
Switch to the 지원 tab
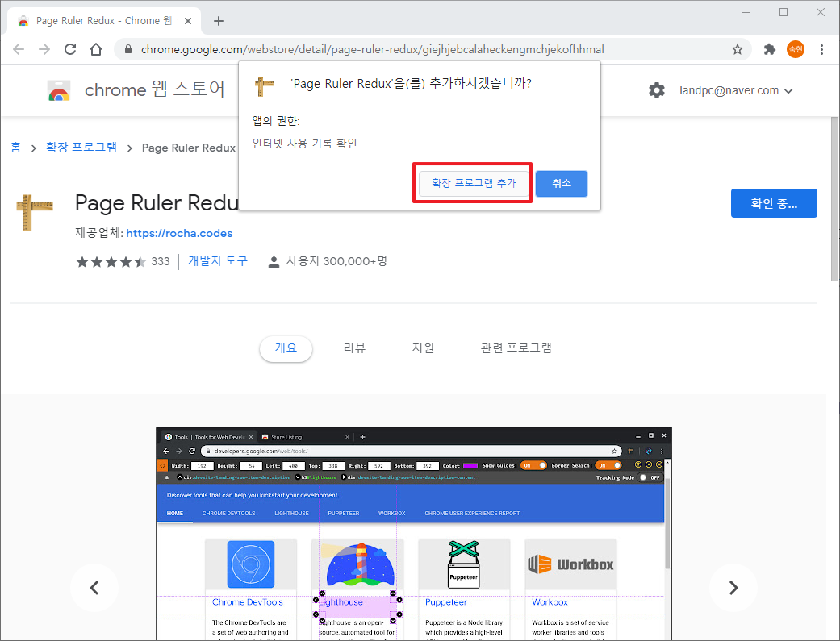(x=423, y=348)
